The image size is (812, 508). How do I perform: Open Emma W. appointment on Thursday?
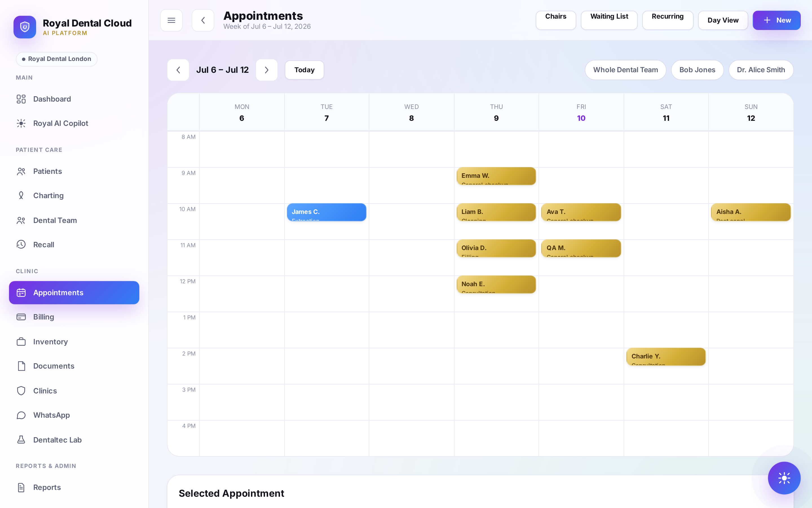[496, 176]
